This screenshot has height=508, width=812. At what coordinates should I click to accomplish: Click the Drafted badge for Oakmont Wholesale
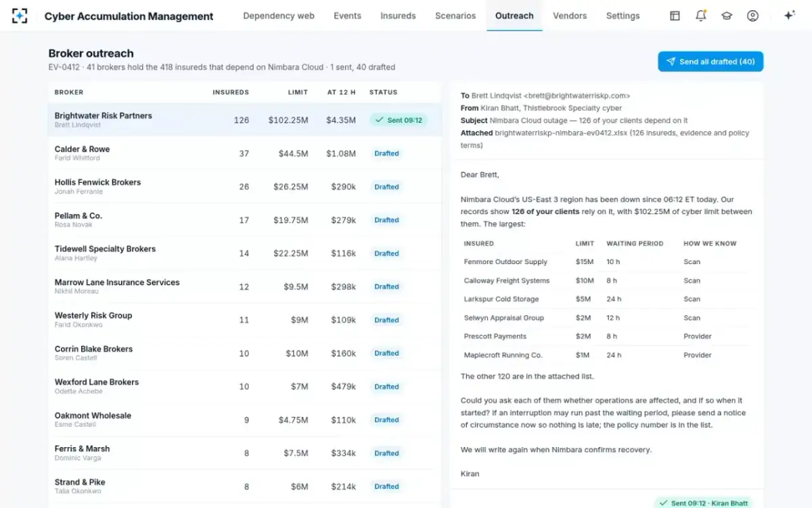(386, 420)
